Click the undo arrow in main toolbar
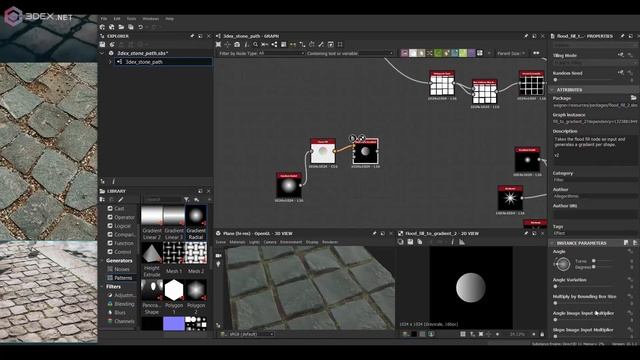The image size is (640, 360). 140,27
